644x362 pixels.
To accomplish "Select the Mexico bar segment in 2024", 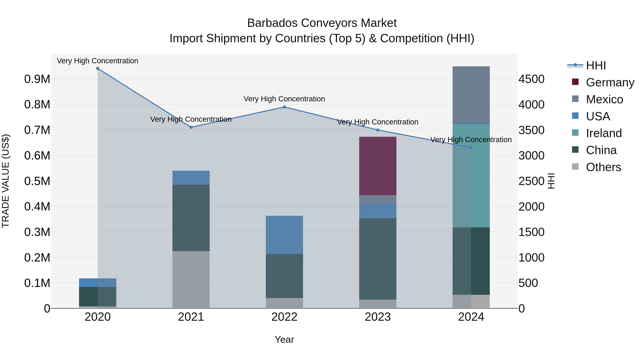I will click(471, 95).
